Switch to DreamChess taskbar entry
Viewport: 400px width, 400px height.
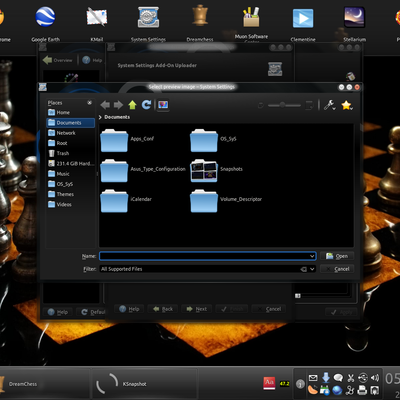(45, 384)
